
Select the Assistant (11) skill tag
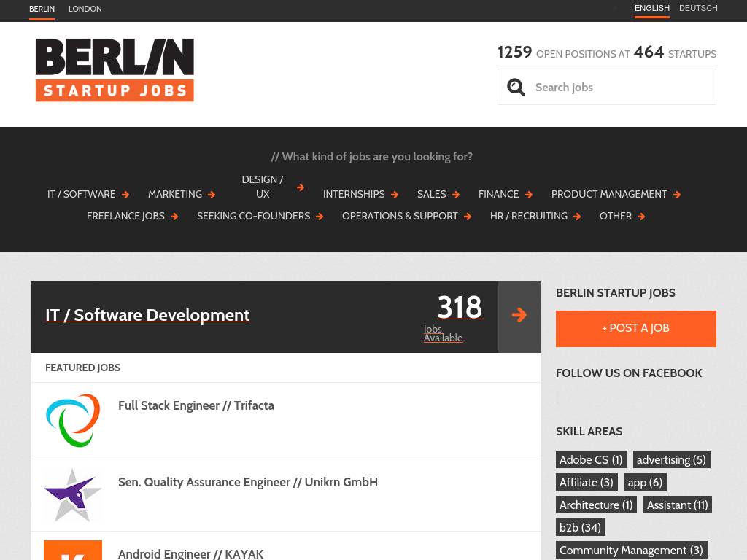(678, 505)
